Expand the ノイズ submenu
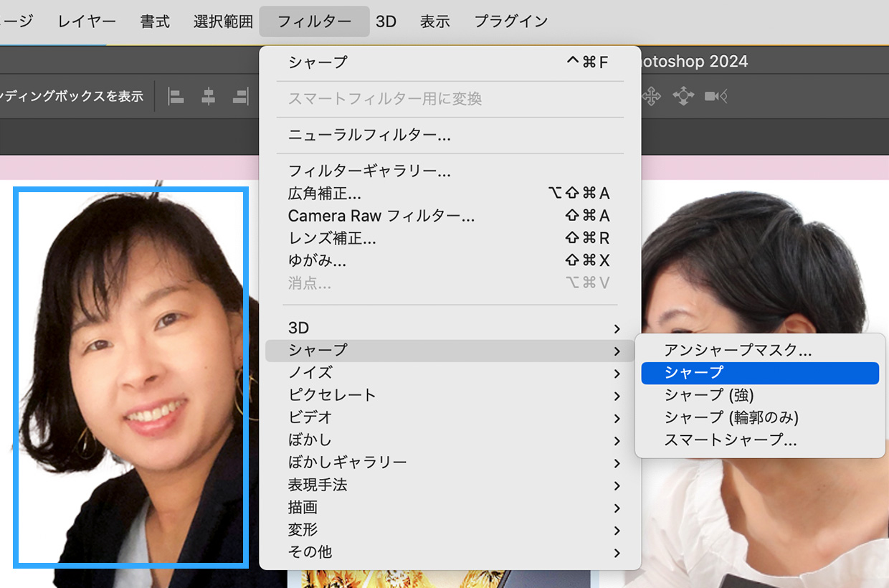 (x=450, y=373)
